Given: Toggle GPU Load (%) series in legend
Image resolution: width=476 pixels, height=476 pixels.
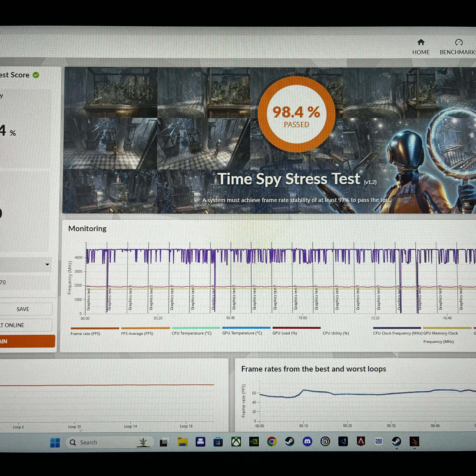Looking at the screenshot, I should click(x=284, y=333).
